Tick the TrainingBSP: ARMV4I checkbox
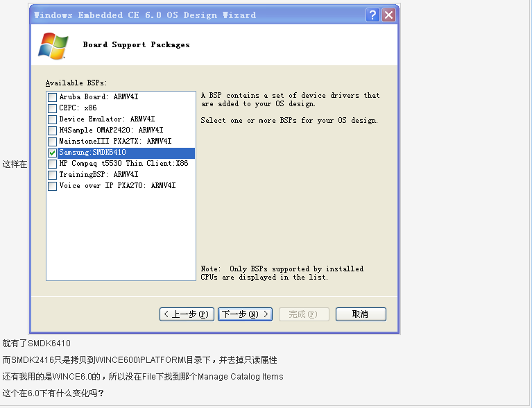This screenshot has height=408, width=532. [52, 175]
